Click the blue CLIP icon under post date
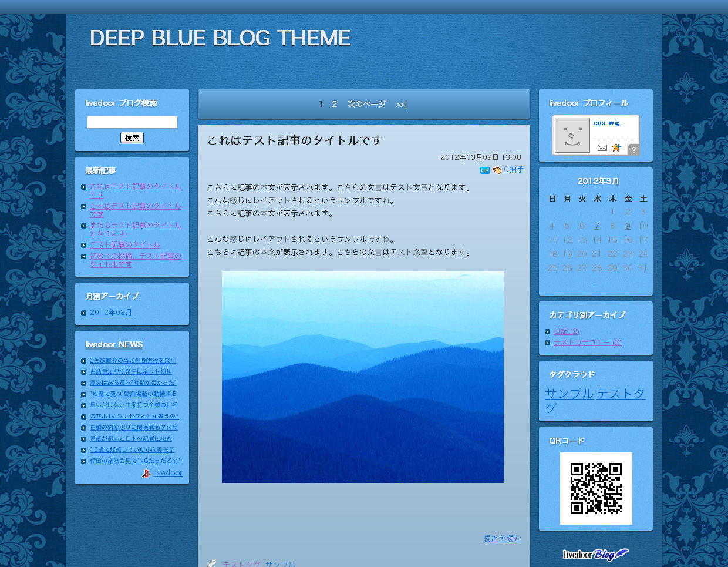This screenshot has height=567, width=728. point(485,170)
